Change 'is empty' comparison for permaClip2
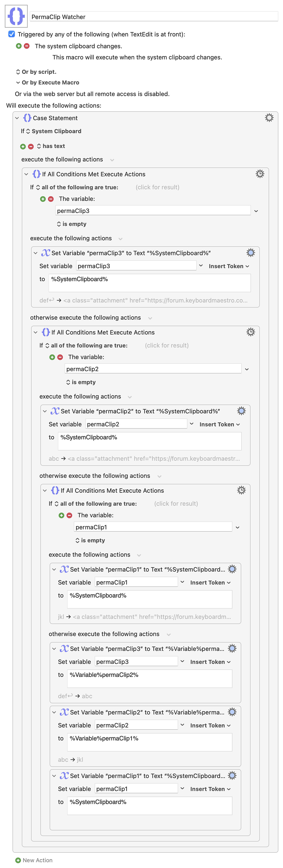The height and width of the screenshot is (868, 283). point(81,382)
